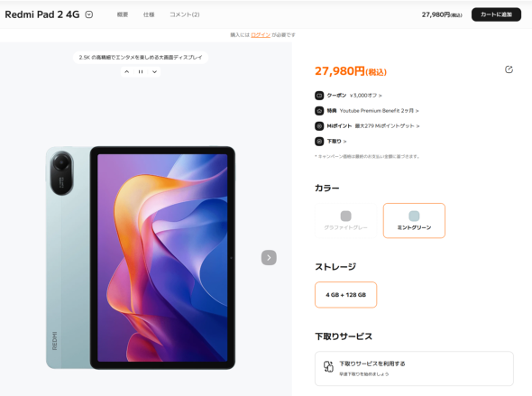Image resolution: width=532 pixels, height=396 pixels.
Task: Click the coupon icon in promotions list
Action: 319,96
